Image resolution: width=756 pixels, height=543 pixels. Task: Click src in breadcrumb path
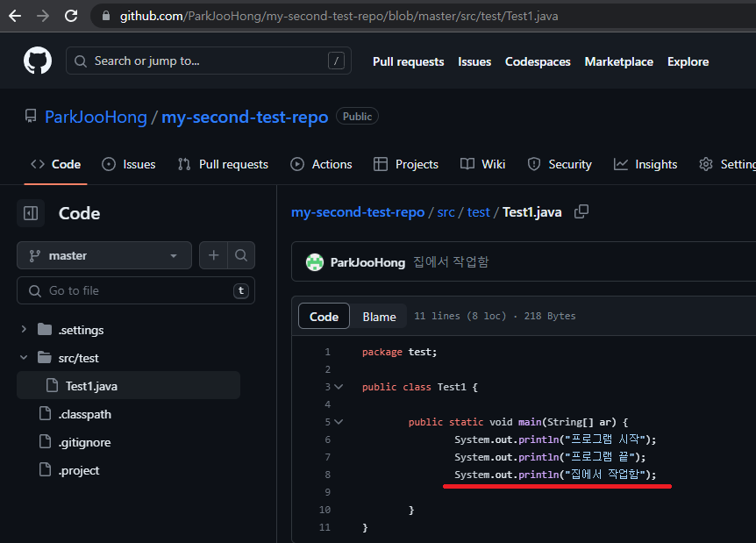click(x=446, y=212)
